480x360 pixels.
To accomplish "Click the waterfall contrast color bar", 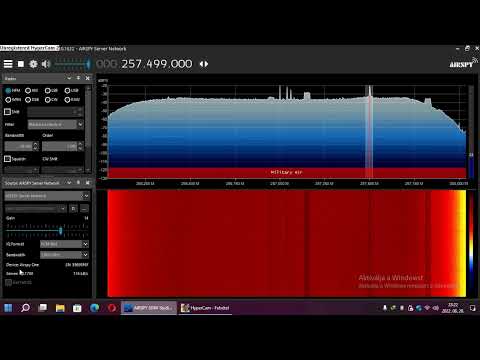I will [x=471, y=243].
